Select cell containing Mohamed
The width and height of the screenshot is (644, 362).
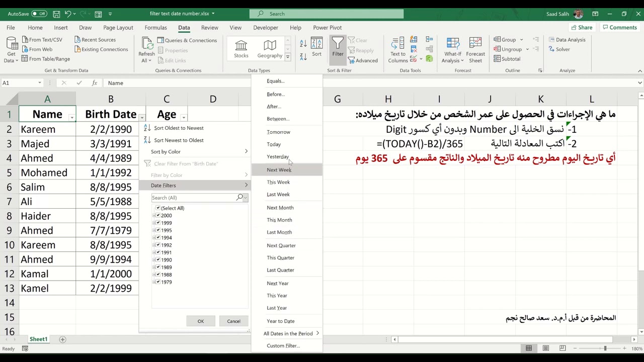47,172
